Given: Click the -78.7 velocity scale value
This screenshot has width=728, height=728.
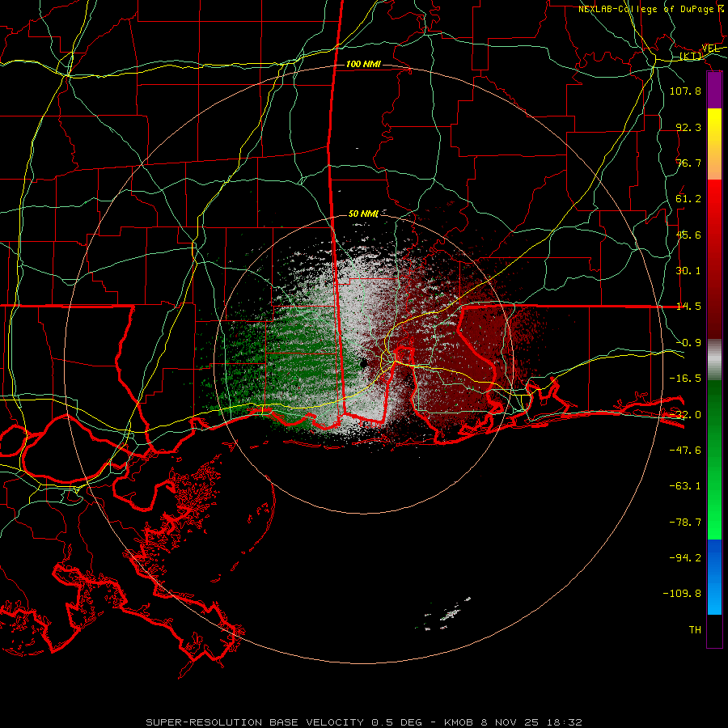Looking at the screenshot, I should coord(685,523).
